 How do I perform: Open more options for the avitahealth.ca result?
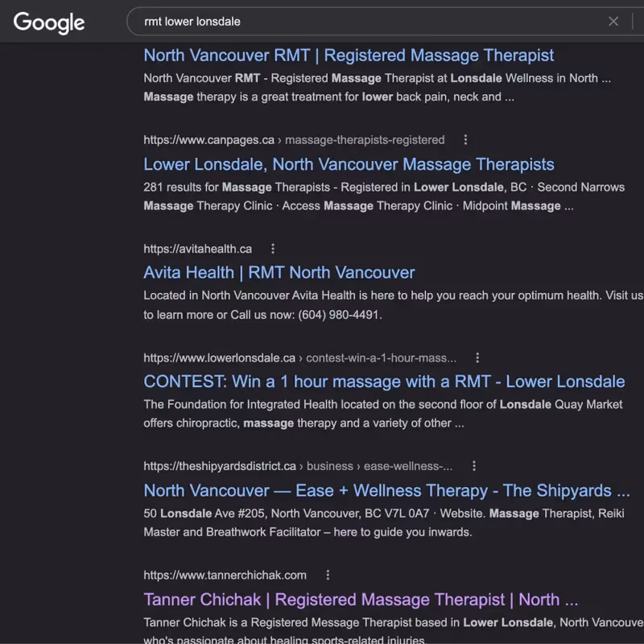(273, 249)
